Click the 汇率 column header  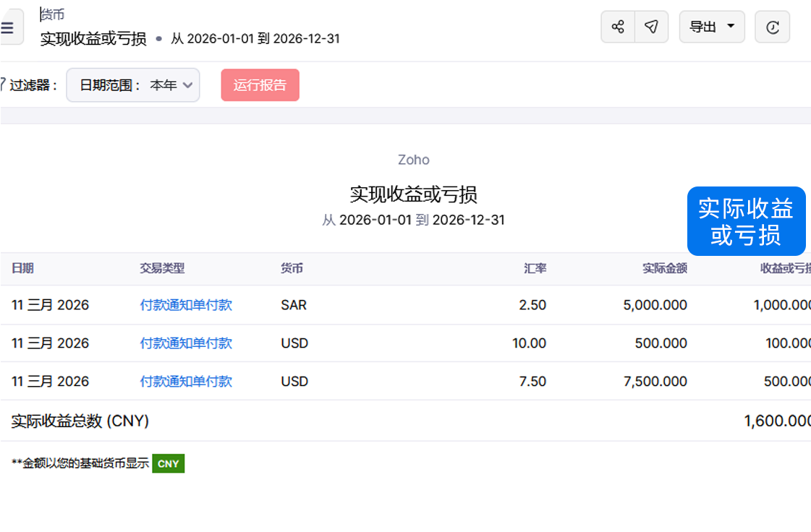click(x=535, y=268)
